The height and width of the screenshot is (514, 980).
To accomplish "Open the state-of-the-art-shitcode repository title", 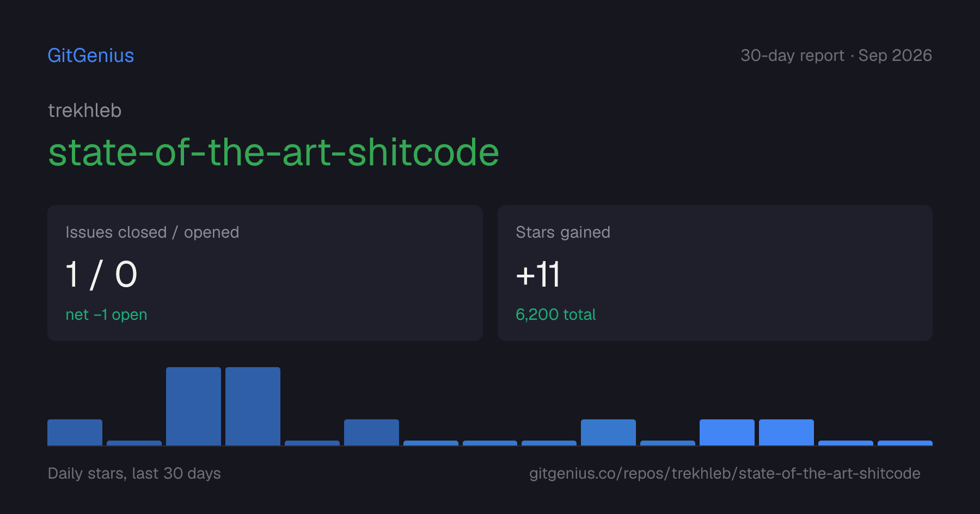I will click(x=274, y=152).
